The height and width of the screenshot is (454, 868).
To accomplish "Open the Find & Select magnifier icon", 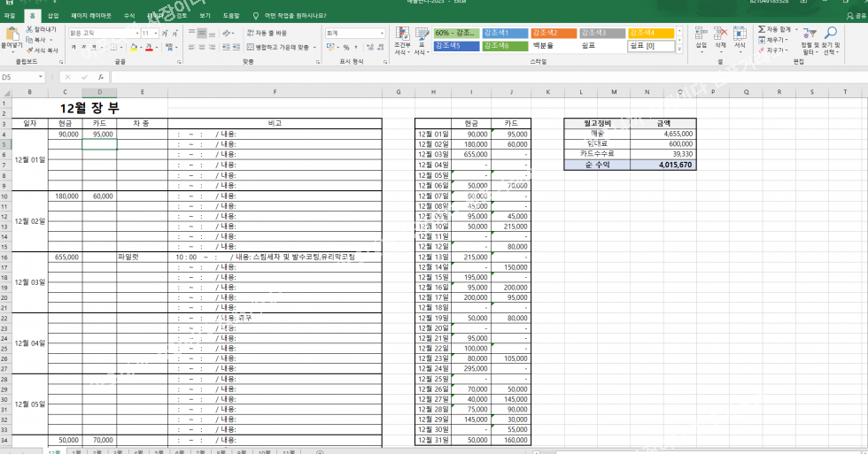I will (x=833, y=34).
